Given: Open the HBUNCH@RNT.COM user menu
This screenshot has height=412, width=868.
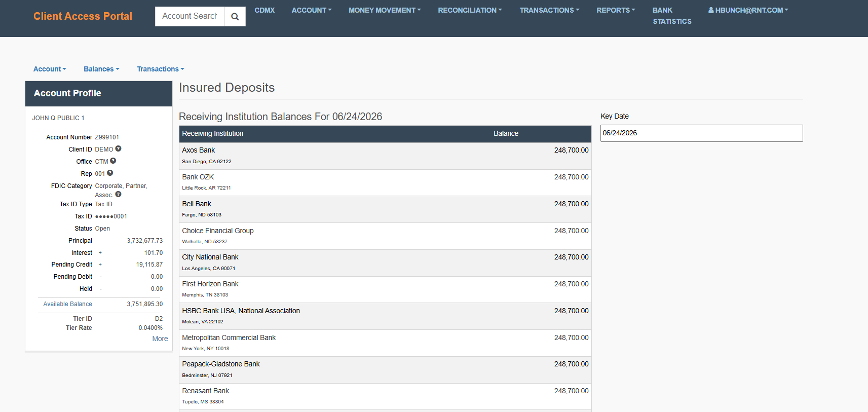Looking at the screenshot, I should [748, 10].
